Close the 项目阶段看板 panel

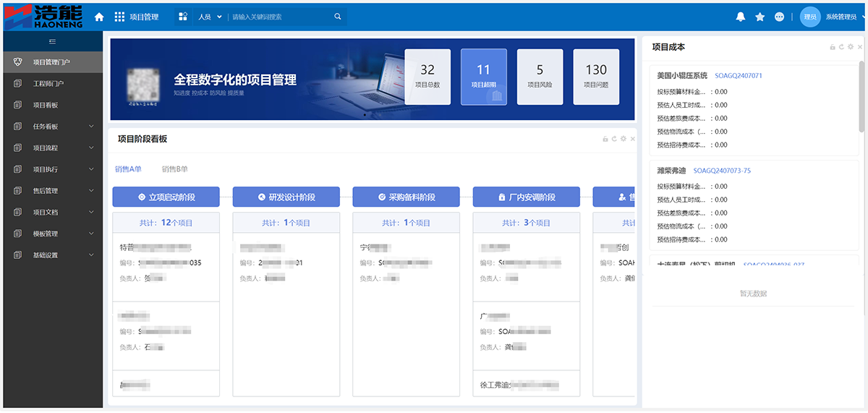click(633, 139)
